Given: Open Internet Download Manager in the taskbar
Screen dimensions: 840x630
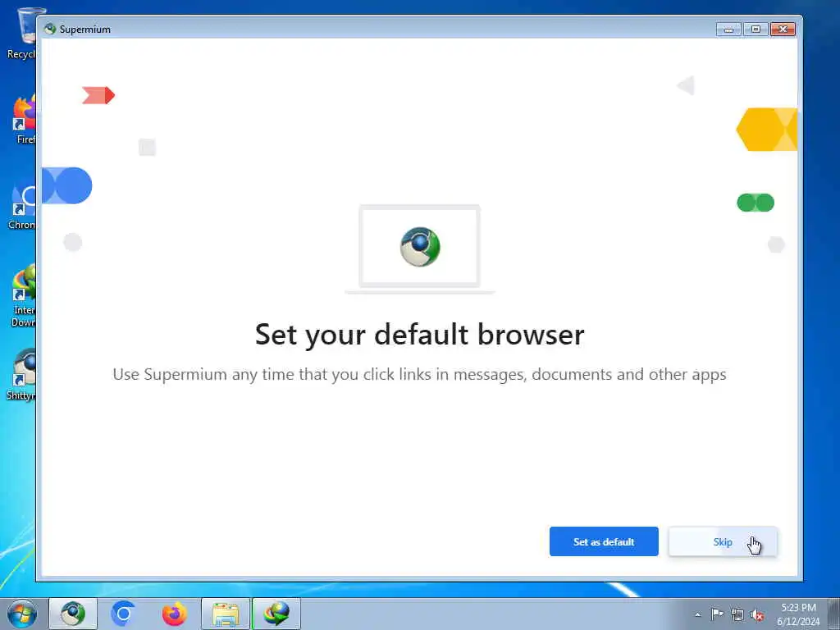Looking at the screenshot, I should [x=276, y=614].
